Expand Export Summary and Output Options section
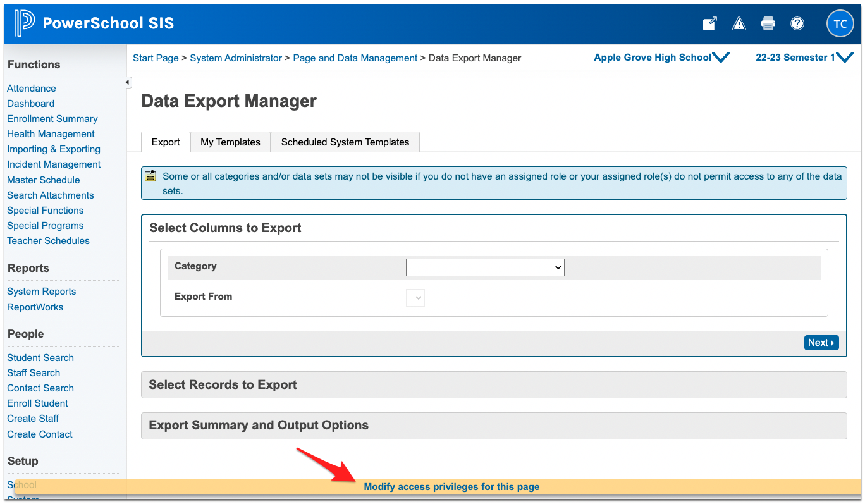865x504 pixels. pos(493,426)
